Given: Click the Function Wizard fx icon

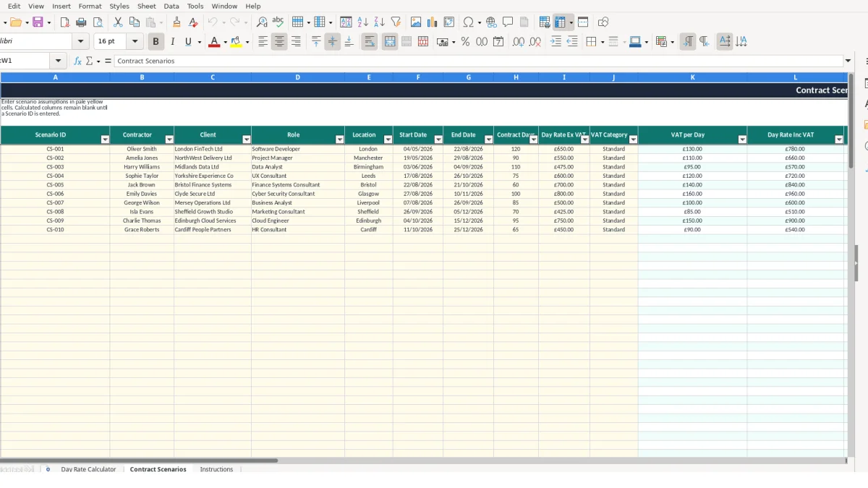Looking at the screenshot, I should pyautogui.click(x=78, y=61).
